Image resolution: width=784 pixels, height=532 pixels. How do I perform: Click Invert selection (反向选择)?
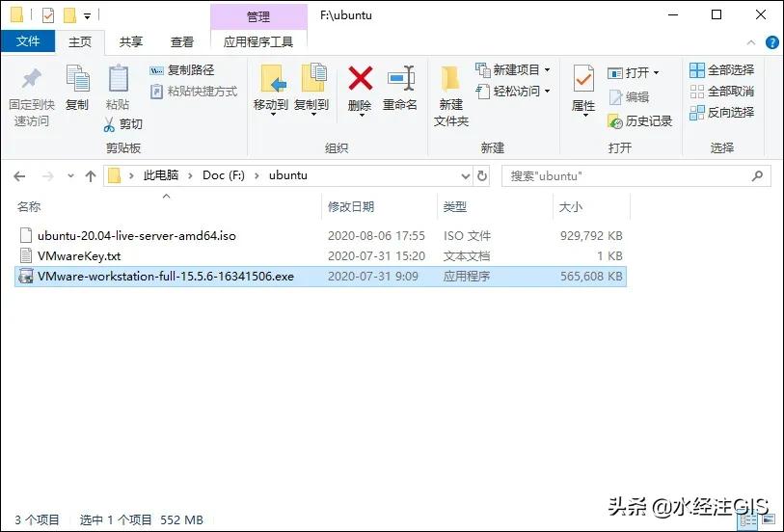721,113
